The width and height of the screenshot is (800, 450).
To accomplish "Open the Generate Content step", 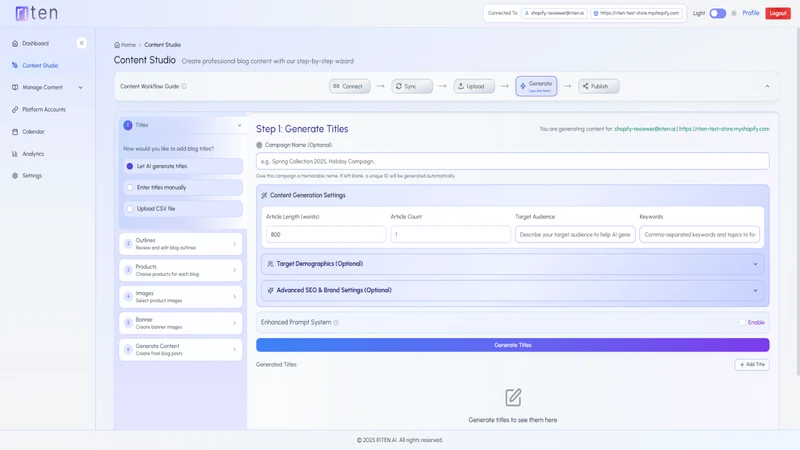I will click(x=181, y=349).
